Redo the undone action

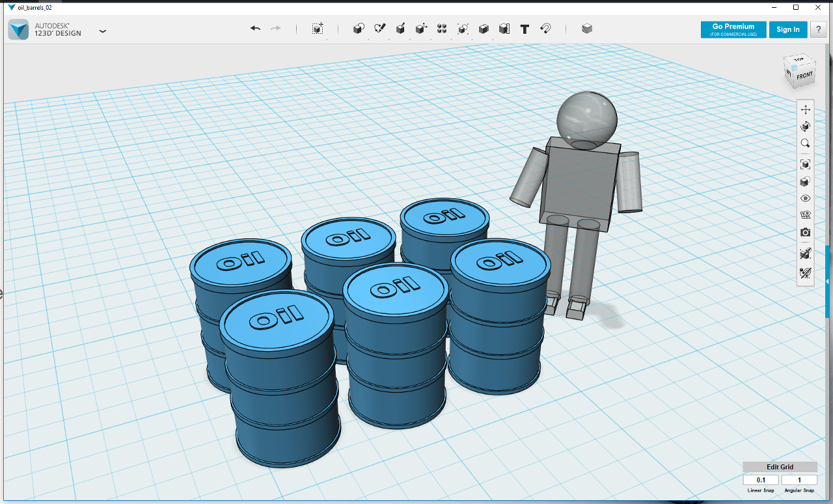click(x=276, y=29)
